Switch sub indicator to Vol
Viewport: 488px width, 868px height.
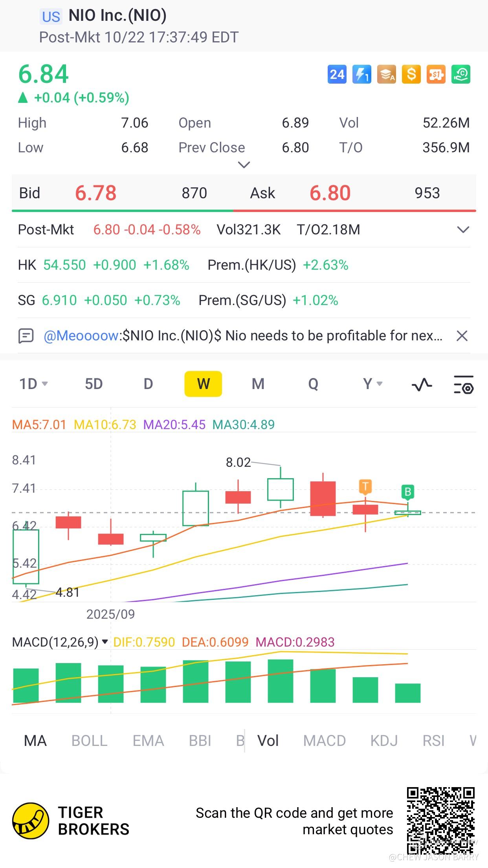268,741
